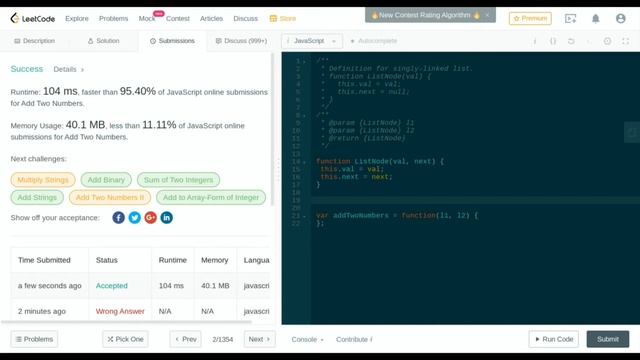Toggle fullscreen editor icon

tap(625, 41)
